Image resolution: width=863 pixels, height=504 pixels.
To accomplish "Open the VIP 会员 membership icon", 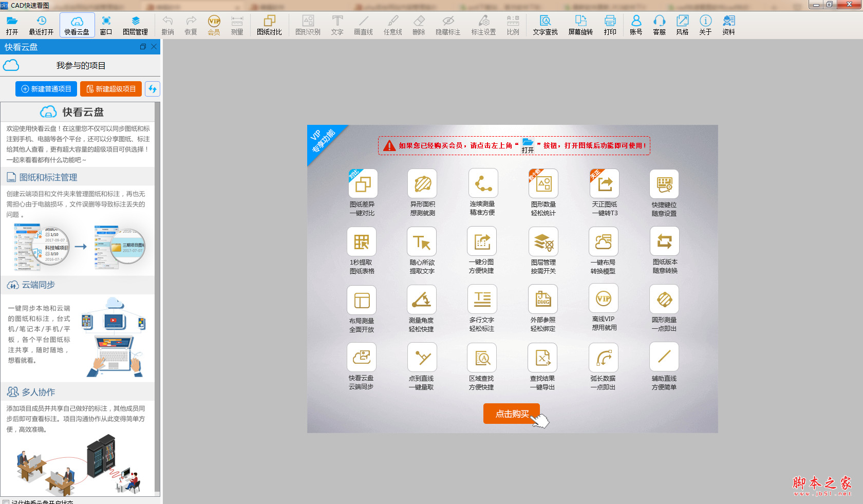I will pyautogui.click(x=214, y=25).
